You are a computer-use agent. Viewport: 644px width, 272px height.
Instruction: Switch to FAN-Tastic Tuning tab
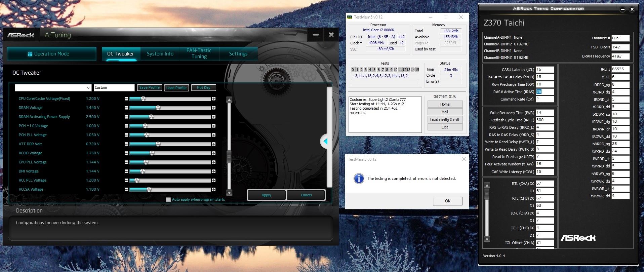(x=199, y=54)
